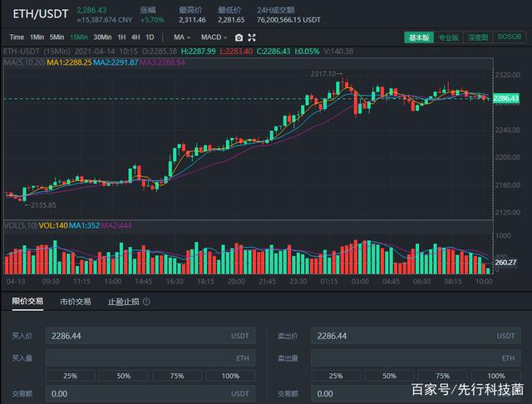Click the 卖出价 price field
This screenshot has height=404, width=532.
(416, 336)
